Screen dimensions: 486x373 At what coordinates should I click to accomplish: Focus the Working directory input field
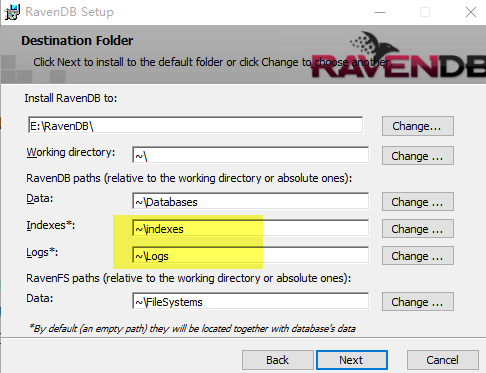(x=251, y=156)
